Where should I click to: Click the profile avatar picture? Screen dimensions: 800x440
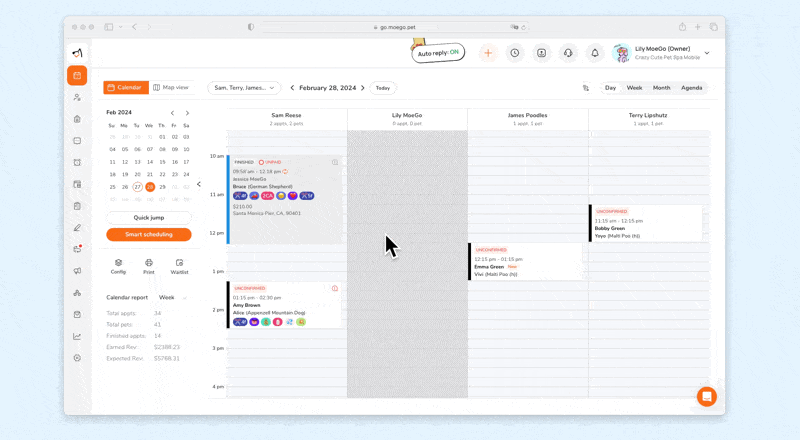coord(621,53)
